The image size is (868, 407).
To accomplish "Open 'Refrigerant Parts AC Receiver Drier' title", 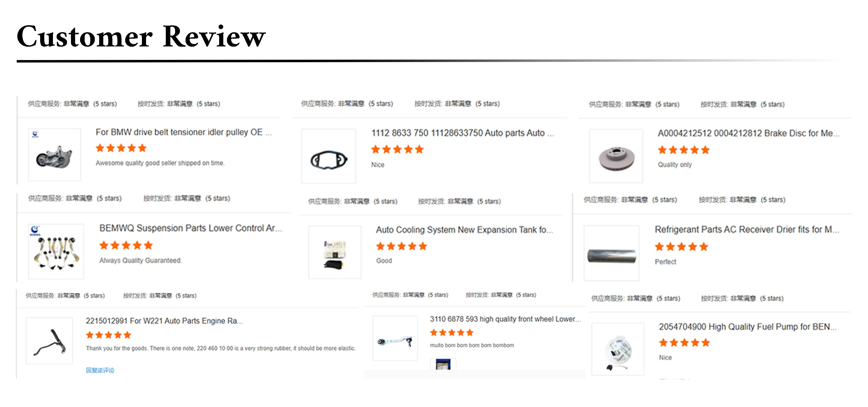I will point(747,229).
